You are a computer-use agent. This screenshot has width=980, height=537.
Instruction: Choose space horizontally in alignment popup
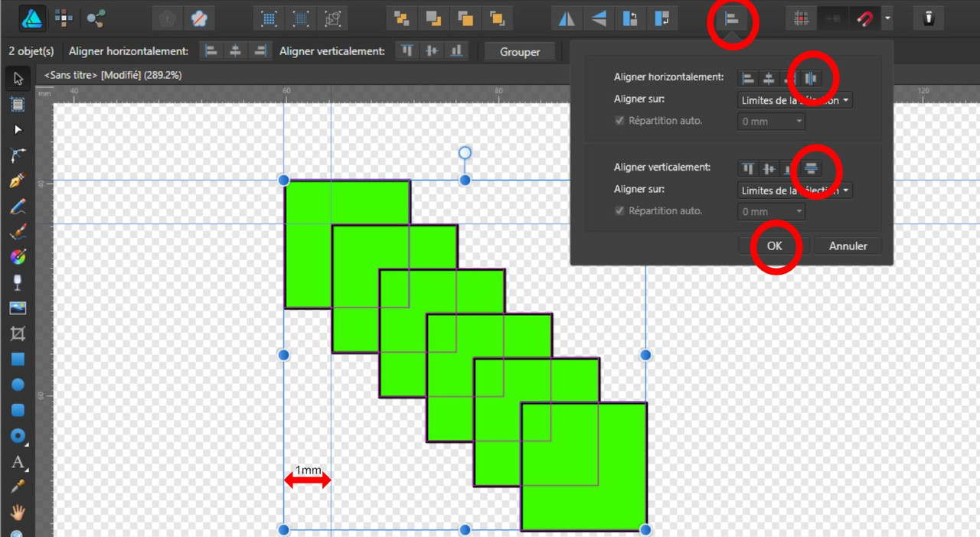pyautogui.click(x=811, y=78)
